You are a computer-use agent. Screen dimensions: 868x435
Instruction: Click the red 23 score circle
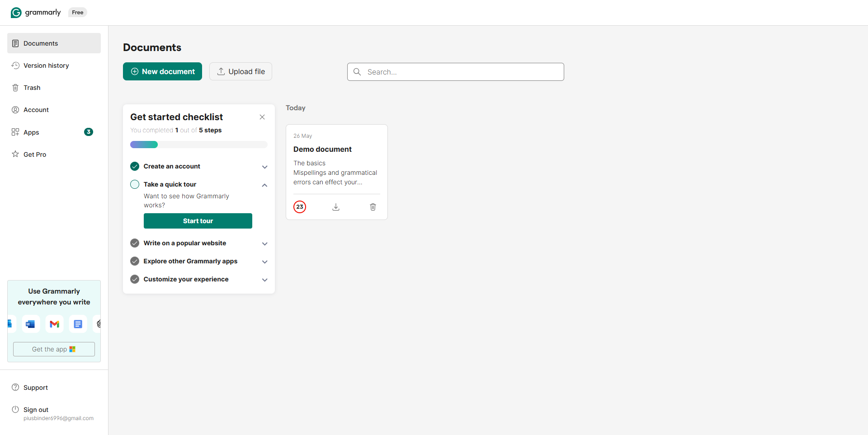point(300,207)
